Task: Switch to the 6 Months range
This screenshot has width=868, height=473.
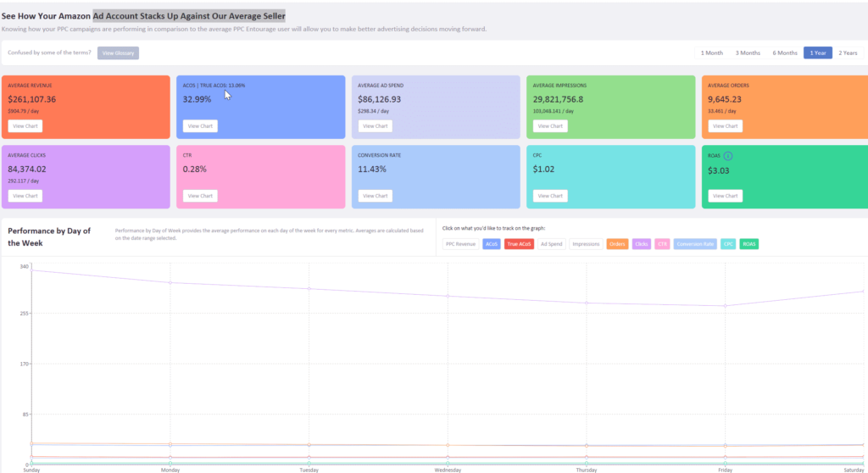Action: pyautogui.click(x=784, y=53)
